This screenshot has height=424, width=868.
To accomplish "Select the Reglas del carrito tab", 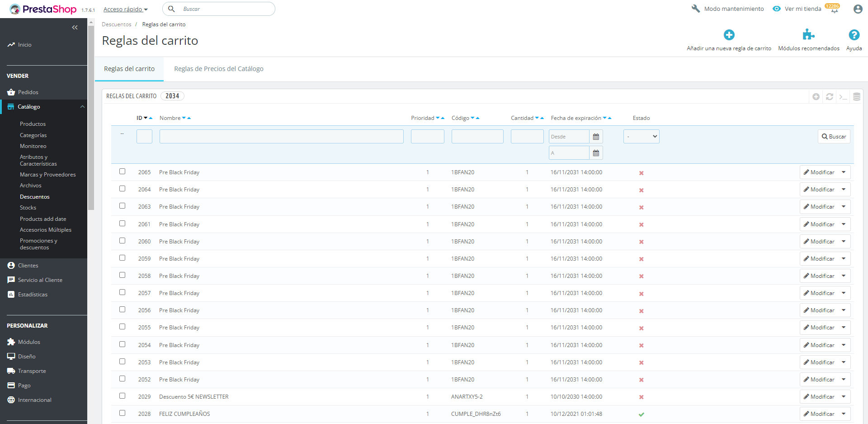I will [x=129, y=69].
